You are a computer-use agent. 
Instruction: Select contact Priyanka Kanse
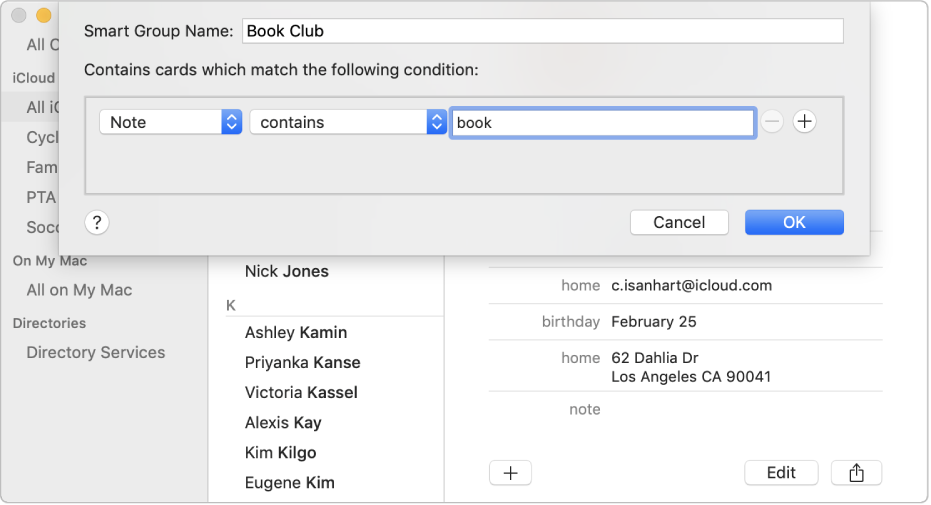coord(302,363)
